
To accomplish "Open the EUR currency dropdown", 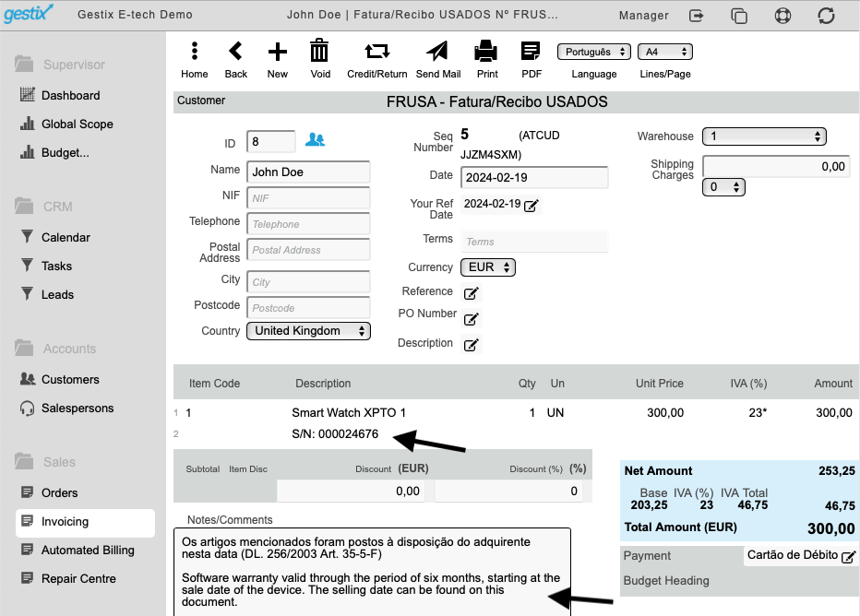I will click(487, 267).
